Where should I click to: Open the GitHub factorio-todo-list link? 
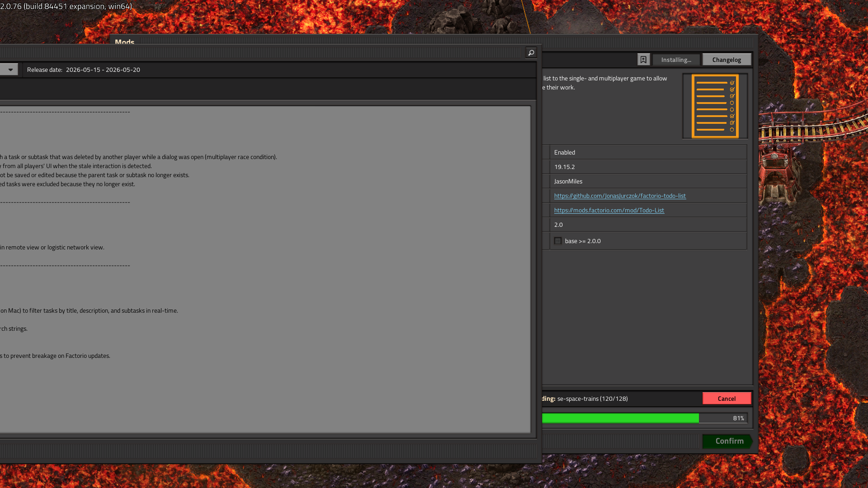click(620, 196)
